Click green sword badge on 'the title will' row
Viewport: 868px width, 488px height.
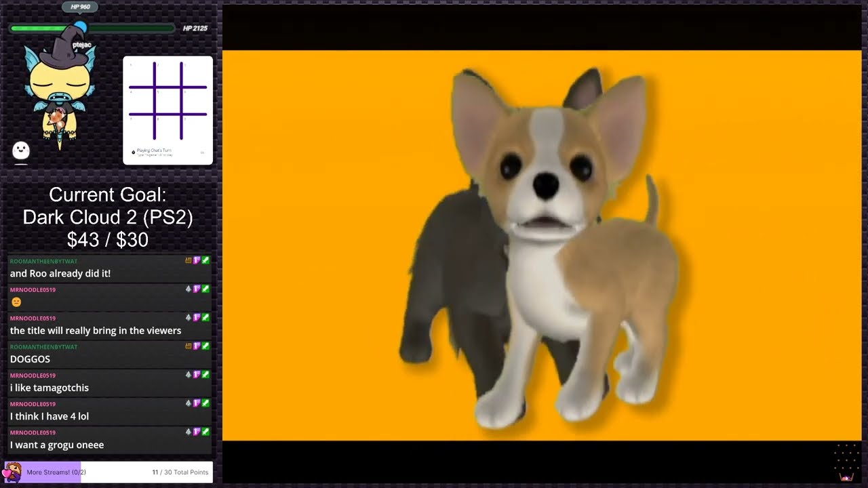click(x=205, y=317)
